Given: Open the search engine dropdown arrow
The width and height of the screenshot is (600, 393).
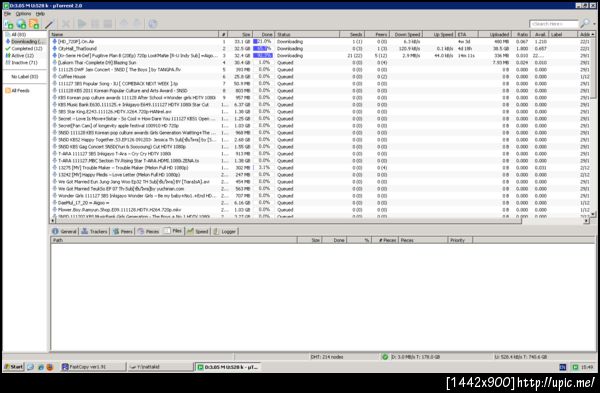Looking at the screenshot, I should point(594,24).
